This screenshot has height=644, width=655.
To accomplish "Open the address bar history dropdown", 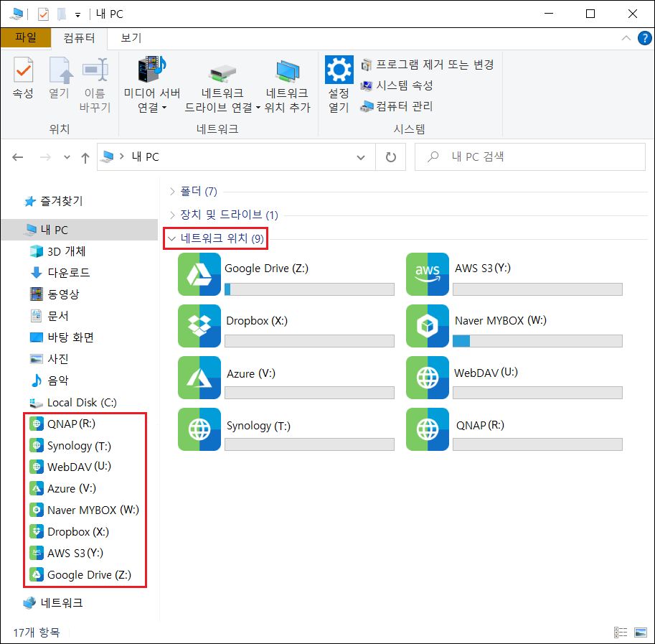I will [x=360, y=157].
